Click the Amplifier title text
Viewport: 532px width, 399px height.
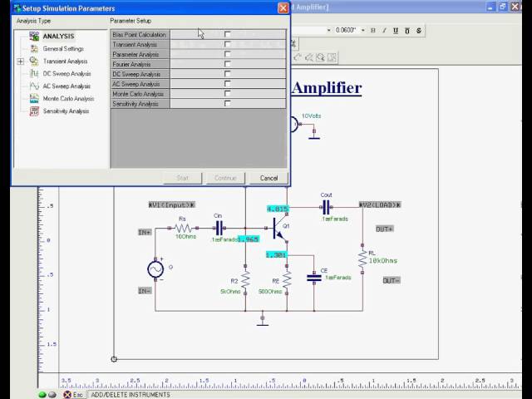click(327, 88)
